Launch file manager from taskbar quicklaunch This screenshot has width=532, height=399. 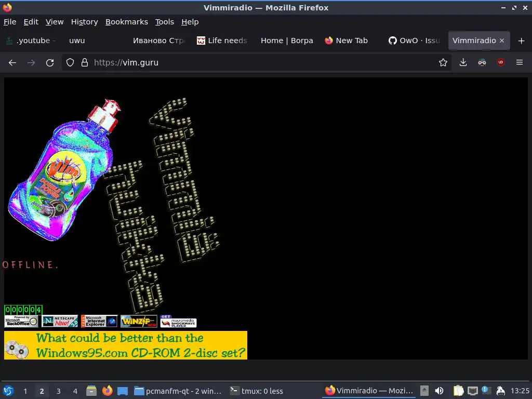coord(91,391)
